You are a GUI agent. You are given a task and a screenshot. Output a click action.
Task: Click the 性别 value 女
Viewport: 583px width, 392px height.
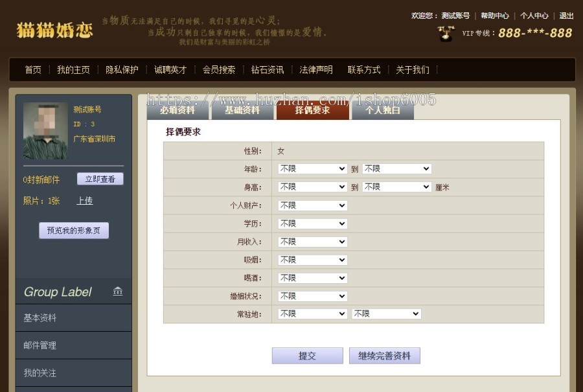(280, 151)
